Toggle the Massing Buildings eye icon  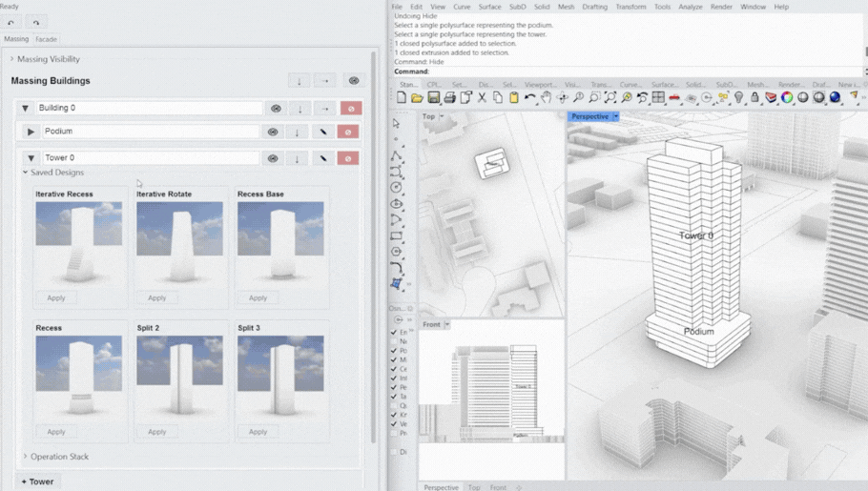(x=354, y=81)
